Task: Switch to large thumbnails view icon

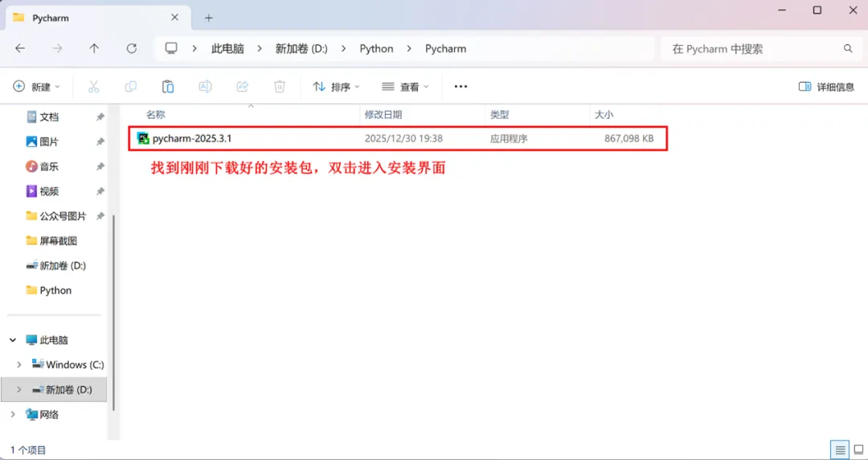Action: (x=858, y=450)
